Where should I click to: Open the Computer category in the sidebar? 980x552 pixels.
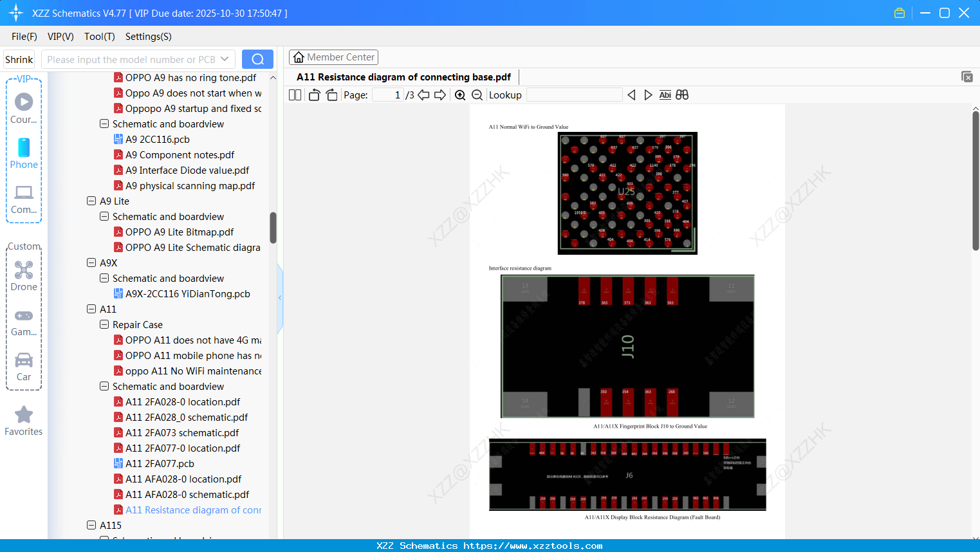pos(24,199)
